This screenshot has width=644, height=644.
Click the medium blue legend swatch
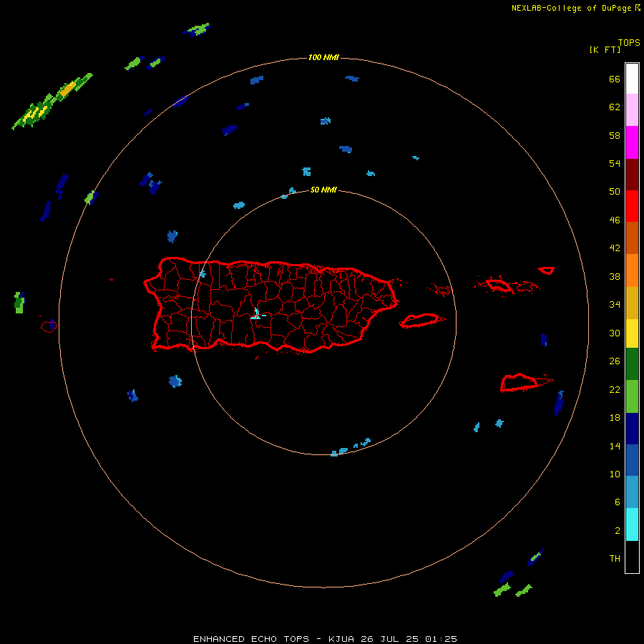coord(632,460)
